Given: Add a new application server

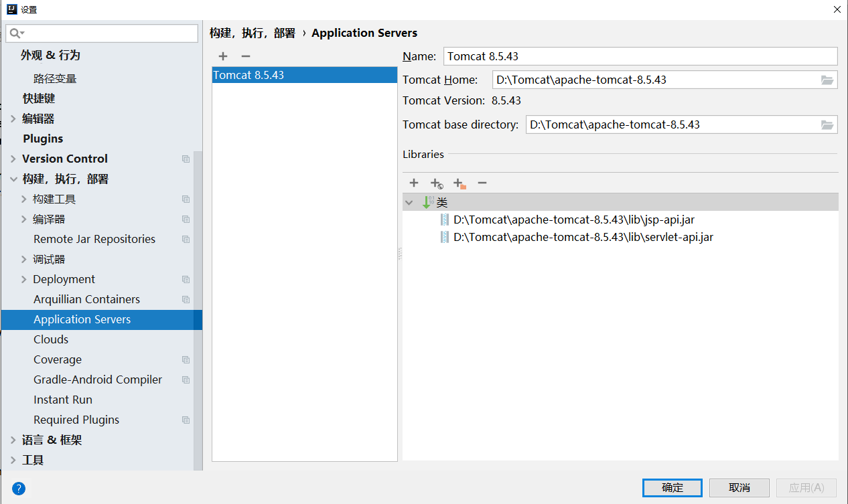Looking at the screenshot, I should click(x=223, y=57).
